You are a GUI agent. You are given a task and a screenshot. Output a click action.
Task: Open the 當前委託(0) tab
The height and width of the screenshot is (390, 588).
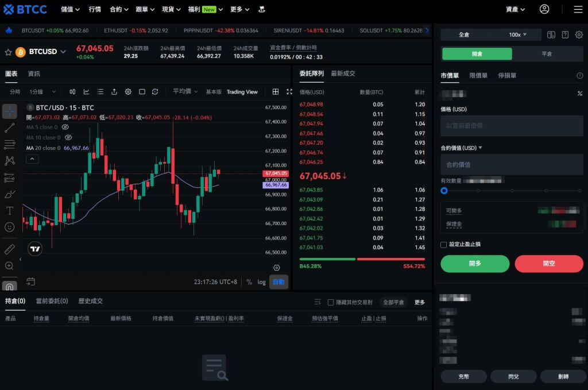point(52,301)
